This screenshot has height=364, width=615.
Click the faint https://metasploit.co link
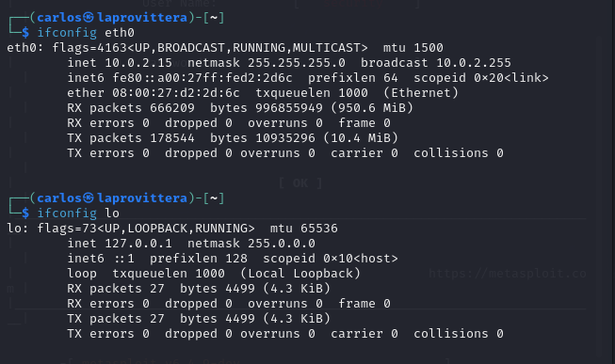[508, 274]
